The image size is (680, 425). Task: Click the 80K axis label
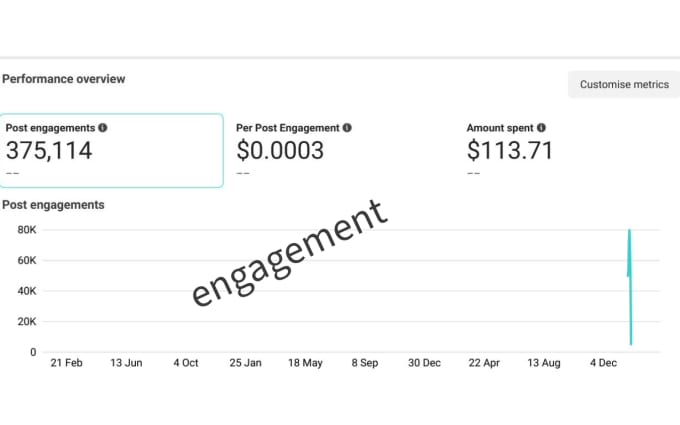(27, 230)
